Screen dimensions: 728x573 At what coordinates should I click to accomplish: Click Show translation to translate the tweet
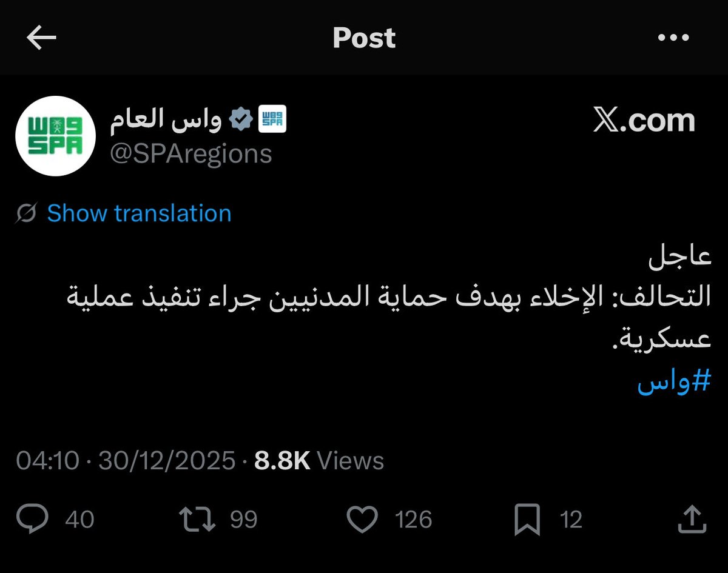pos(138,213)
